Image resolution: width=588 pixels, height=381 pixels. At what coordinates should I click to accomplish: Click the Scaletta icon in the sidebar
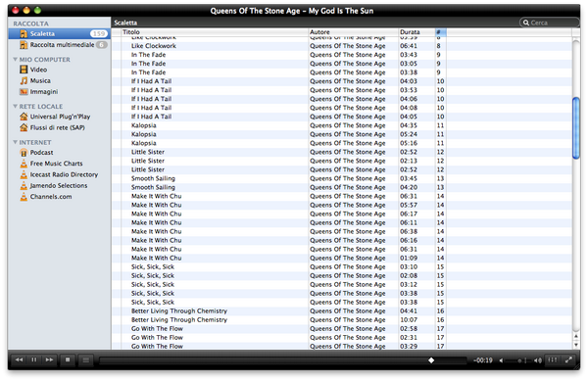[x=24, y=34]
